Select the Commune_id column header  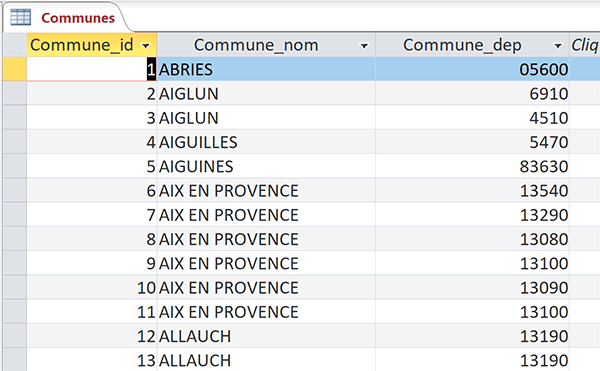pos(91,45)
